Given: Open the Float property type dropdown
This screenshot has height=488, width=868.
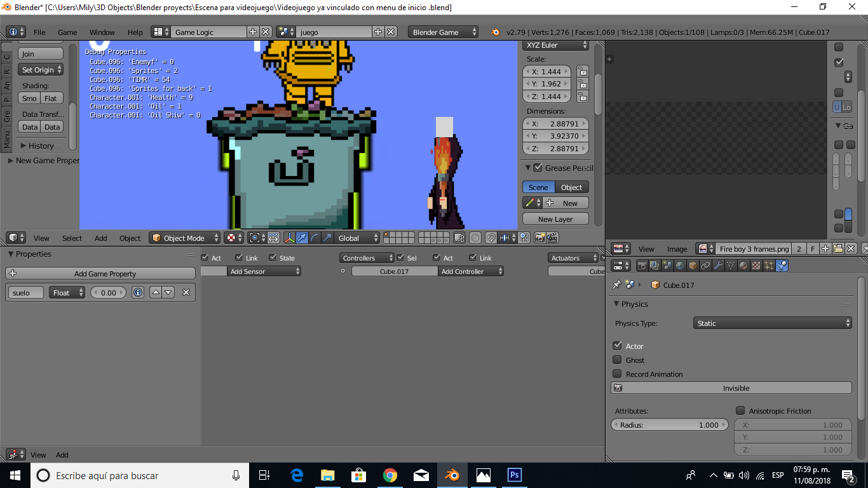Looking at the screenshot, I should coord(67,292).
